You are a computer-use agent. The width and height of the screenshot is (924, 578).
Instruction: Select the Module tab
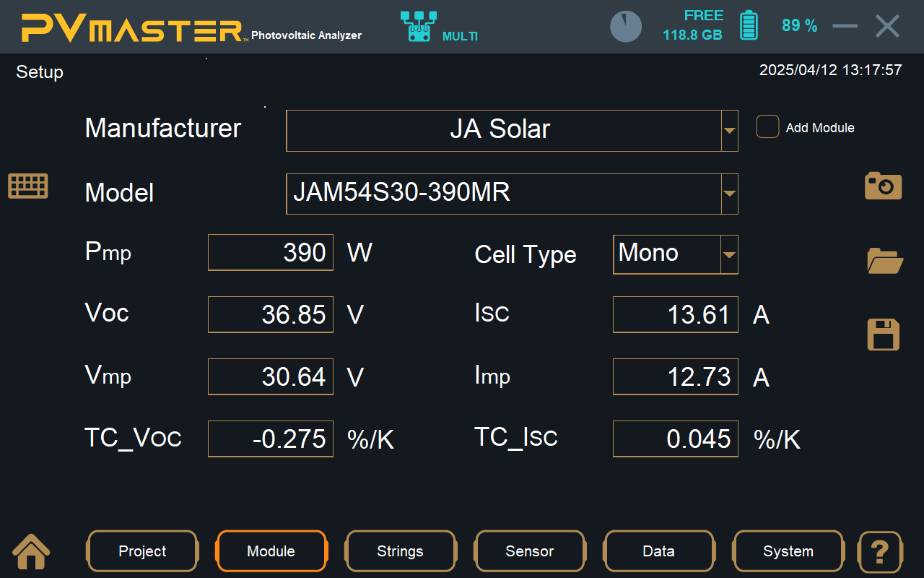(271, 551)
